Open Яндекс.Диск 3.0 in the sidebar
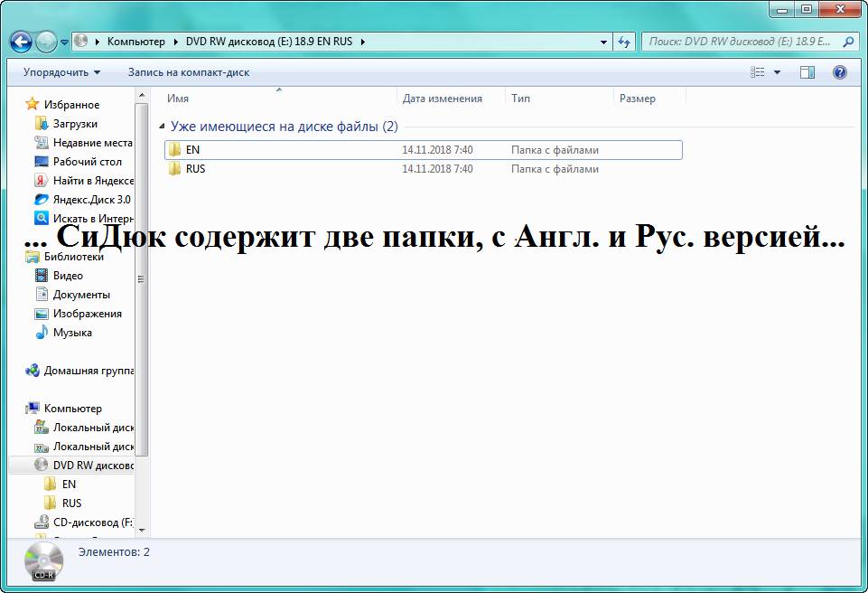The image size is (868, 593). [x=91, y=200]
